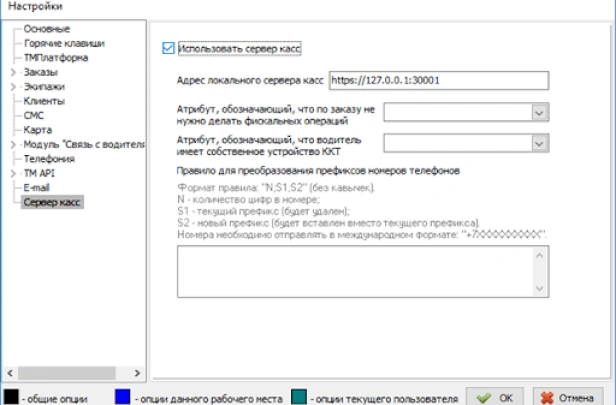This screenshot has height=405, width=616.
Task: Click the blue workstation options color swatch
Action: coord(126,396)
